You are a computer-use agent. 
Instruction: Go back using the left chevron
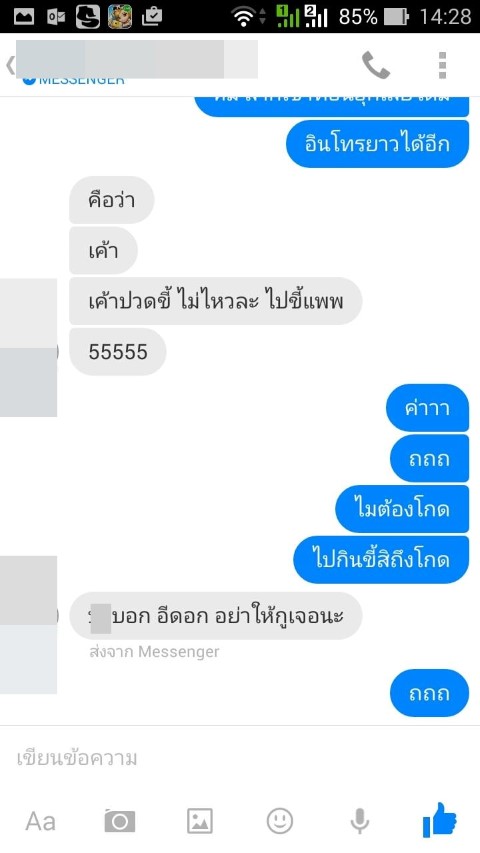click(x=9, y=65)
